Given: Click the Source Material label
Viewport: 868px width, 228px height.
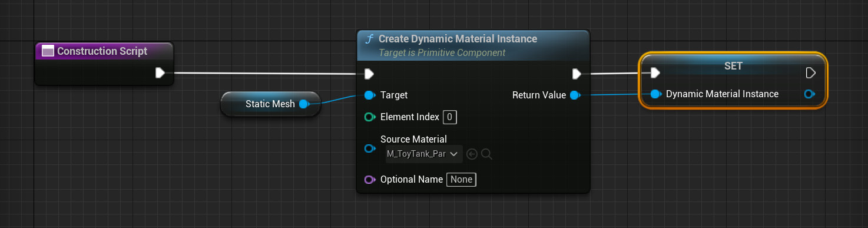Looking at the screenshot, I should point(413,139).
